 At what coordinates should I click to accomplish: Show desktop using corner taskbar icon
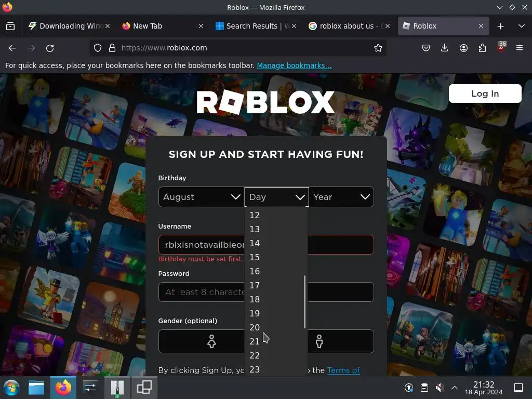click(518, 388)
